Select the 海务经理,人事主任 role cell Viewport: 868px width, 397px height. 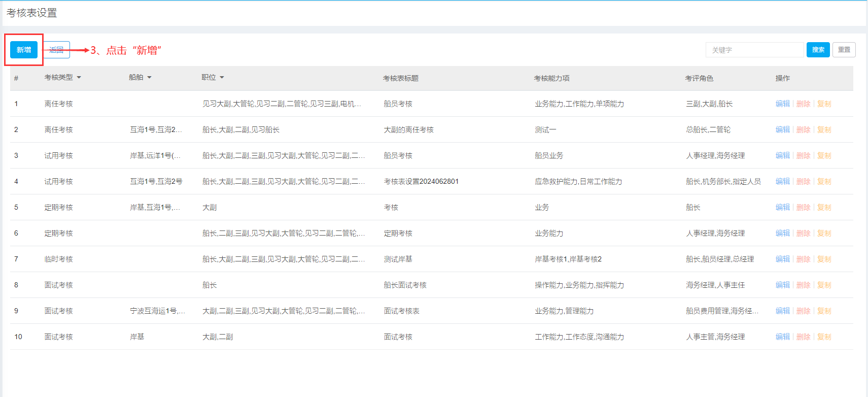click(x=715, y=285)
